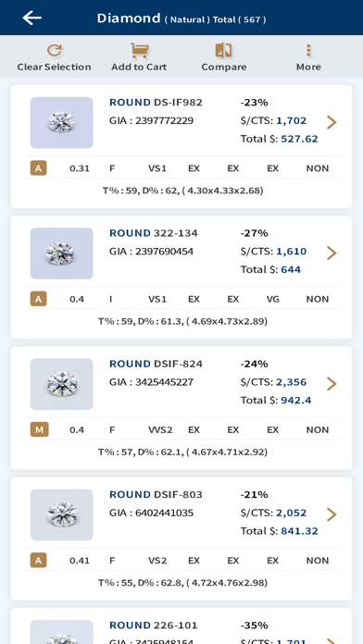Expand DSIF-824 details with chevron
The image size is (363, 644).
click(332, 384)
